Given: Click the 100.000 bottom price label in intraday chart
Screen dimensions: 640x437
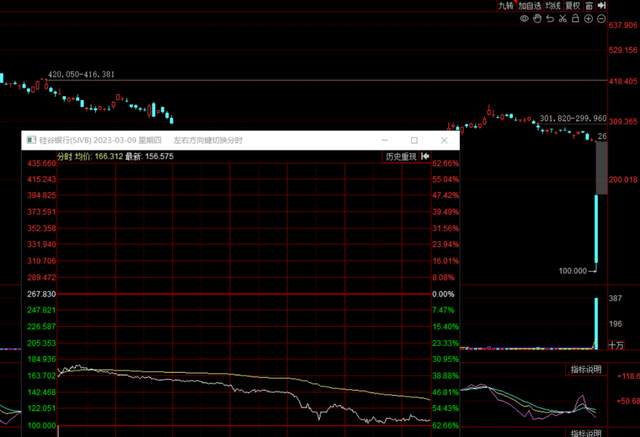Looking at the screenshot, I should pyautogui.click(x=42, y=426).
